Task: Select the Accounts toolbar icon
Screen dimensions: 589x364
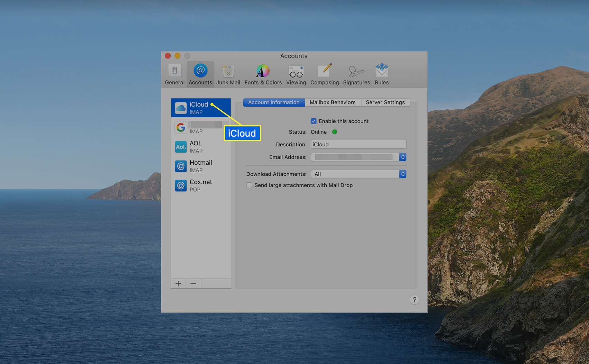Action: pyautogui.click(x=200, y=74)
